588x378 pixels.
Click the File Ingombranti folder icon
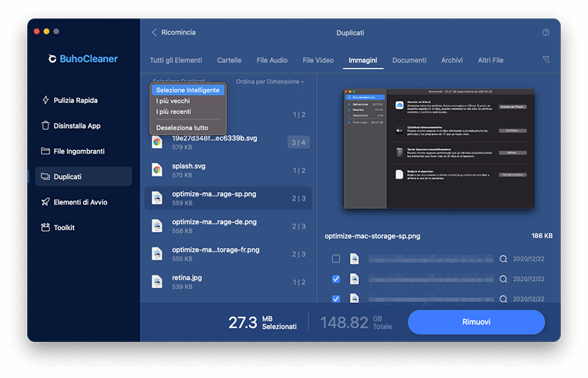pyautogui.click(x=46, y=151)
